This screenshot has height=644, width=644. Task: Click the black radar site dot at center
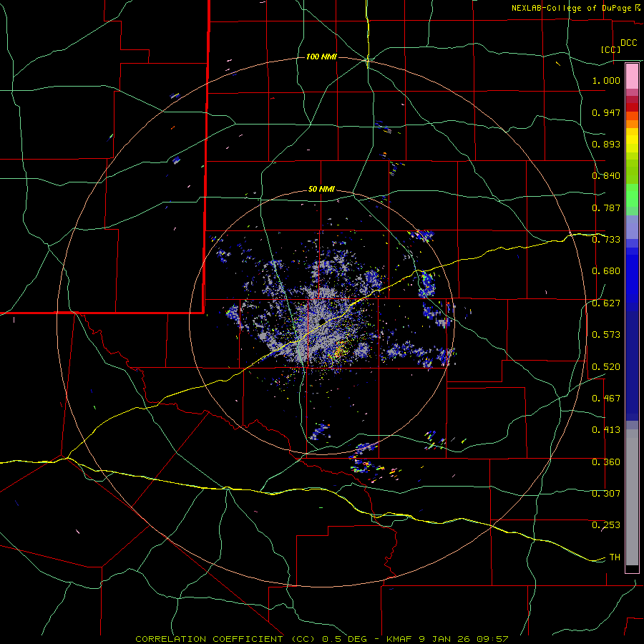point(321,321)
